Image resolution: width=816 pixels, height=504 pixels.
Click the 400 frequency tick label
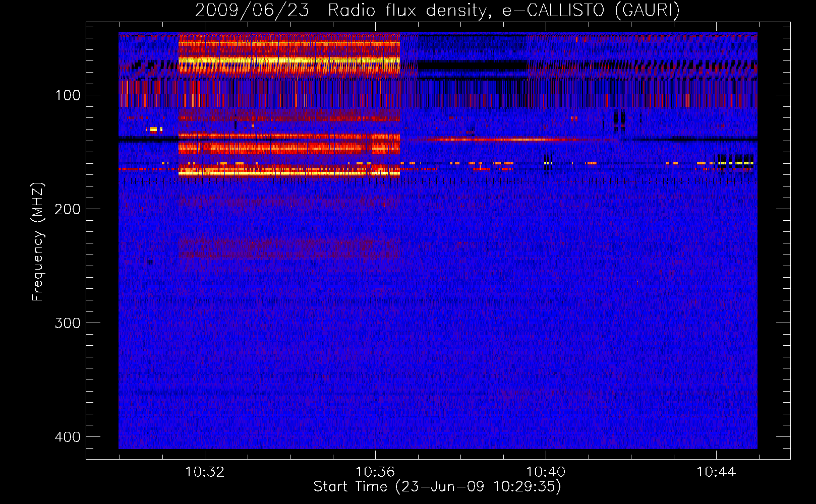68,437
